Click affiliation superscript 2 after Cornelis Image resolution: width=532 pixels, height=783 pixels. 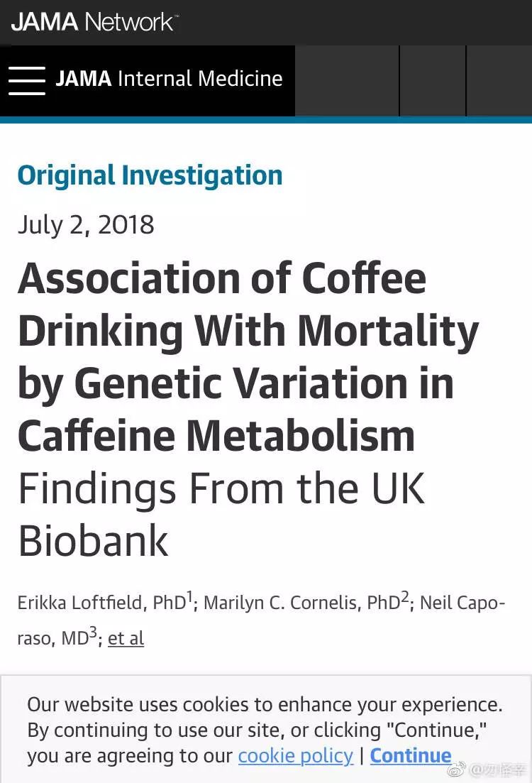coord(405,597)
